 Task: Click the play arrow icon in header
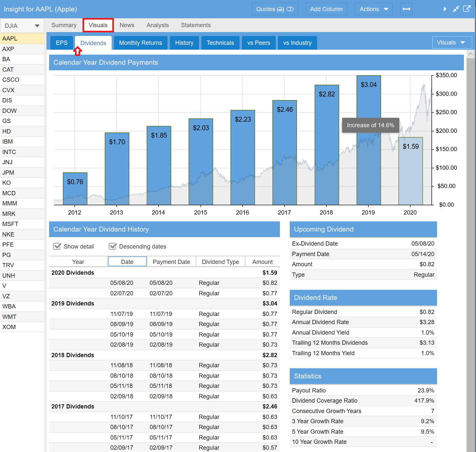tap(445, 9)
